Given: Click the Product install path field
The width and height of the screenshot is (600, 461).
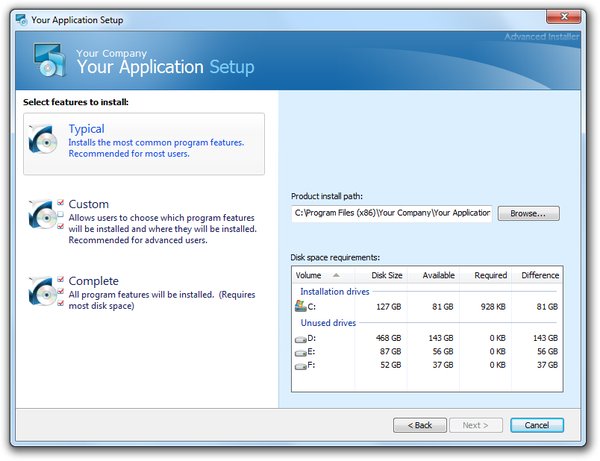Looking at the screenshot, I should [391, 213].
